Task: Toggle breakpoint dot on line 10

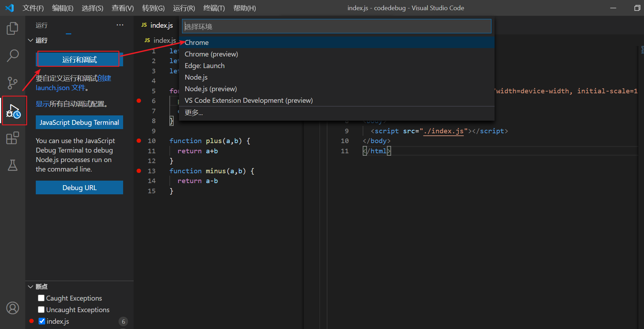Action: point(139,141)
